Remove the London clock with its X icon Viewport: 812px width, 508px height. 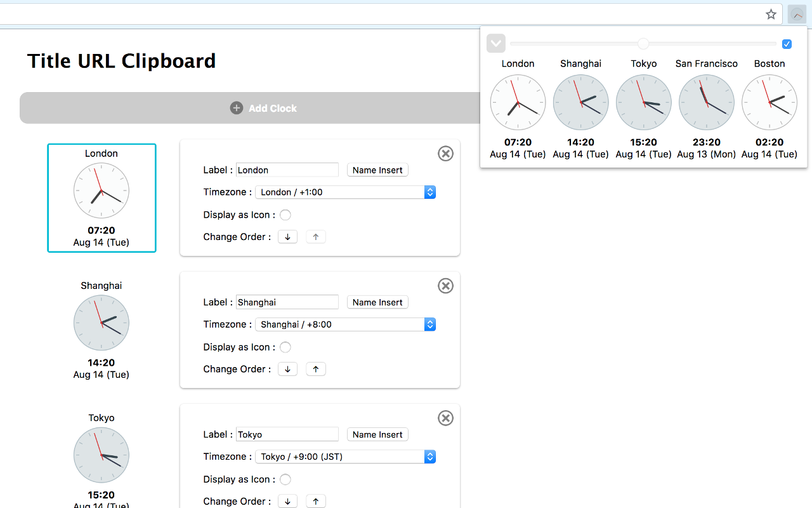(x=446, y=154)
